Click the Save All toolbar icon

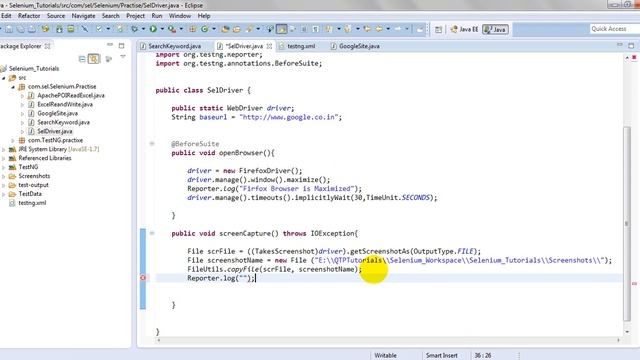tap(20, 29)
